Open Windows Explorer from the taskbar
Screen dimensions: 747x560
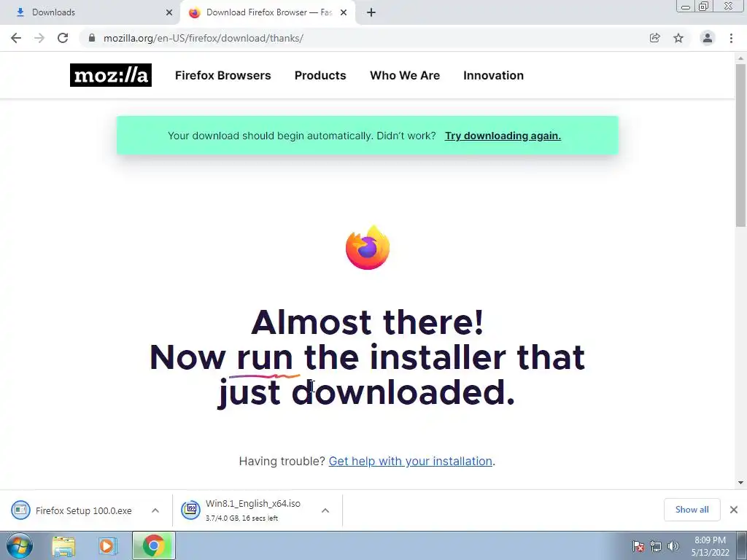[63, 546]
